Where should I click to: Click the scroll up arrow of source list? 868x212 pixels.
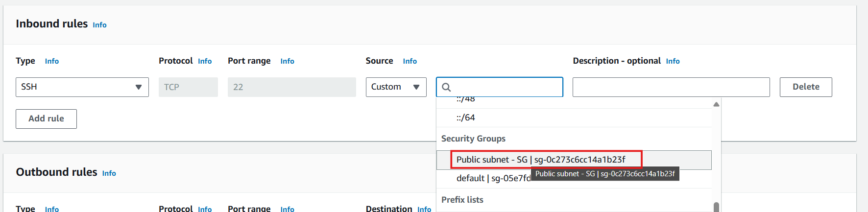(x=716, y=104)
